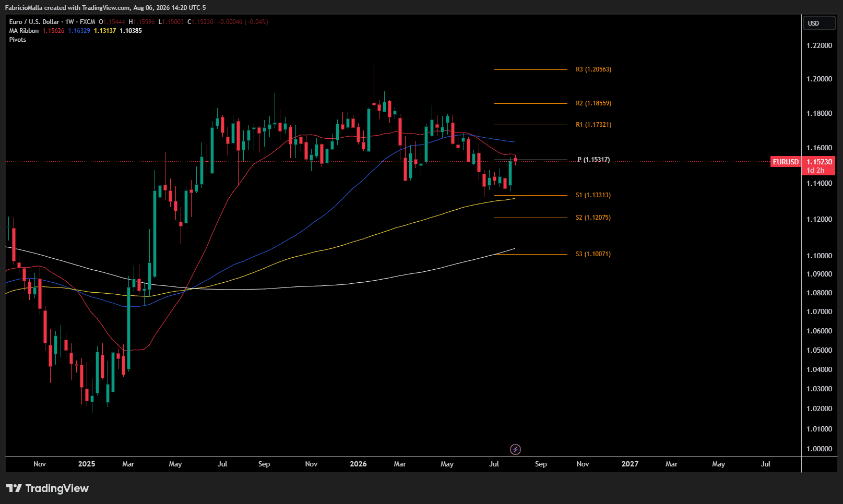The width and height of the screenshot is (843, 504).
Task: Click the 2027 label on the time axis
Action: coord(630,464)
